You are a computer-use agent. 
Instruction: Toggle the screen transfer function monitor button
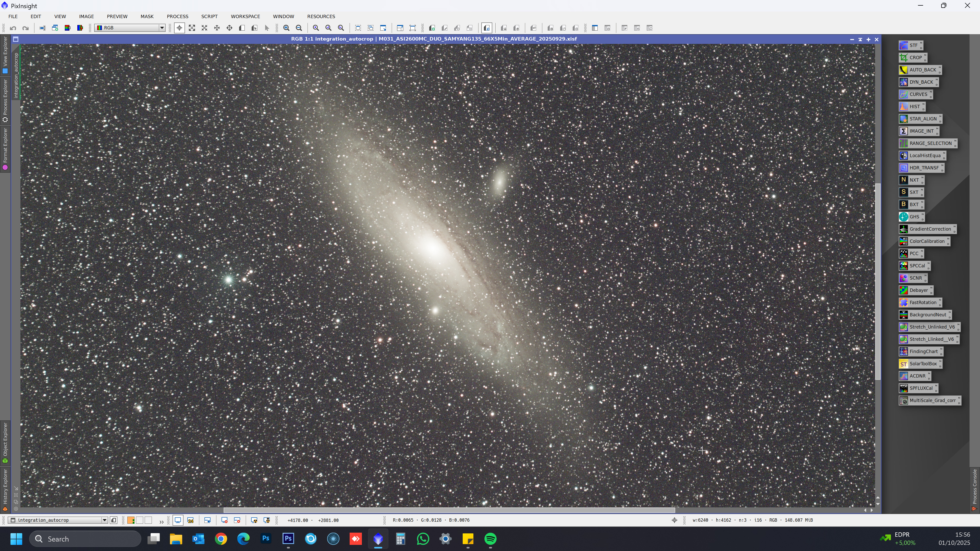pos(178,520)
